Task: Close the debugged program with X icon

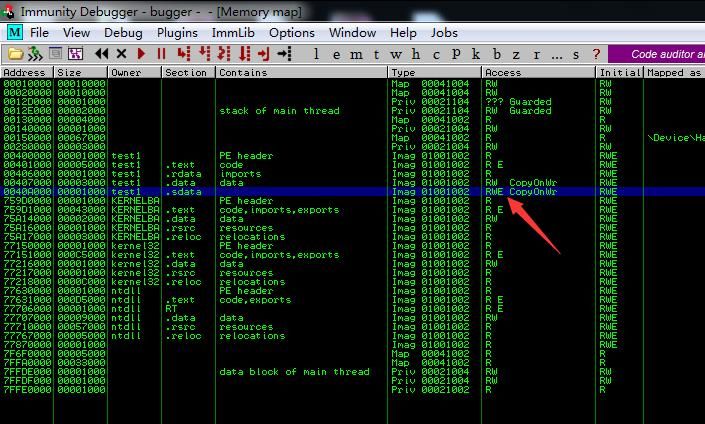Action: point(121,54)
